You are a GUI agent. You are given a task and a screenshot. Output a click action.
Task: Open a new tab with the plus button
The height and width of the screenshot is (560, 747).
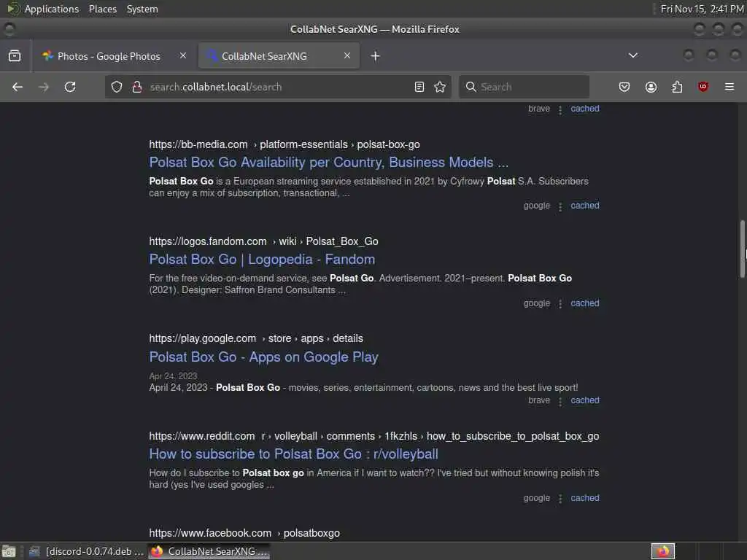(x=376, y=56)
